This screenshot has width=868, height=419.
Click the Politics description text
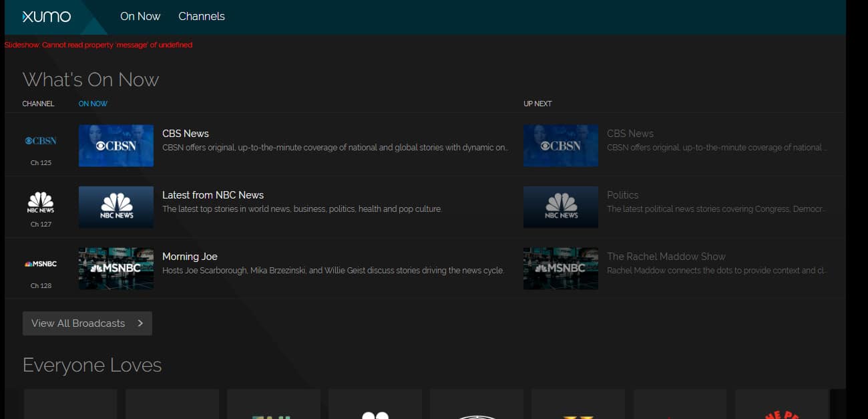717,209
